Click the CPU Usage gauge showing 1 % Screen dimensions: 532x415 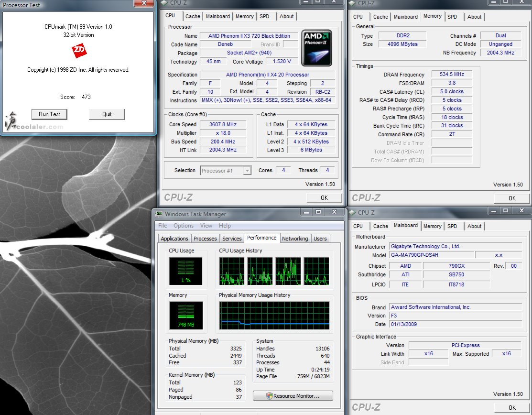[x=185, y=271]
